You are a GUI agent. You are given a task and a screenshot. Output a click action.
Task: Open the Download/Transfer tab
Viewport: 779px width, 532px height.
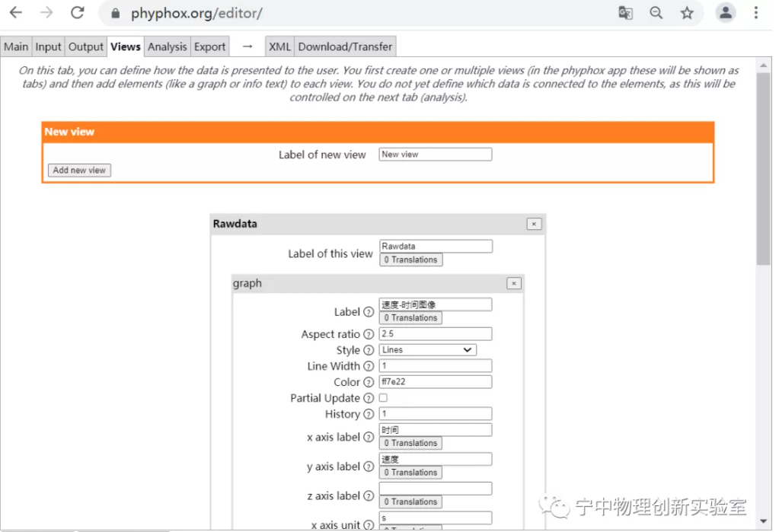345,46
